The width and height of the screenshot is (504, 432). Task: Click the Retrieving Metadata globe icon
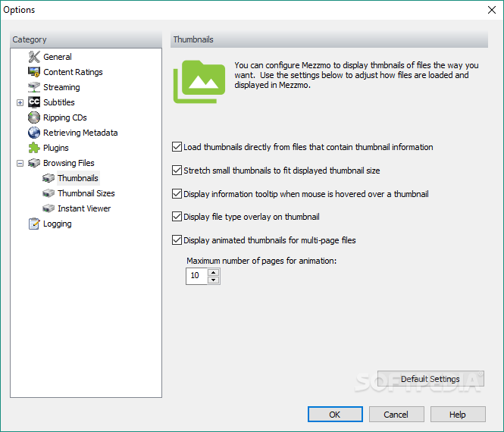coord(34,133)
